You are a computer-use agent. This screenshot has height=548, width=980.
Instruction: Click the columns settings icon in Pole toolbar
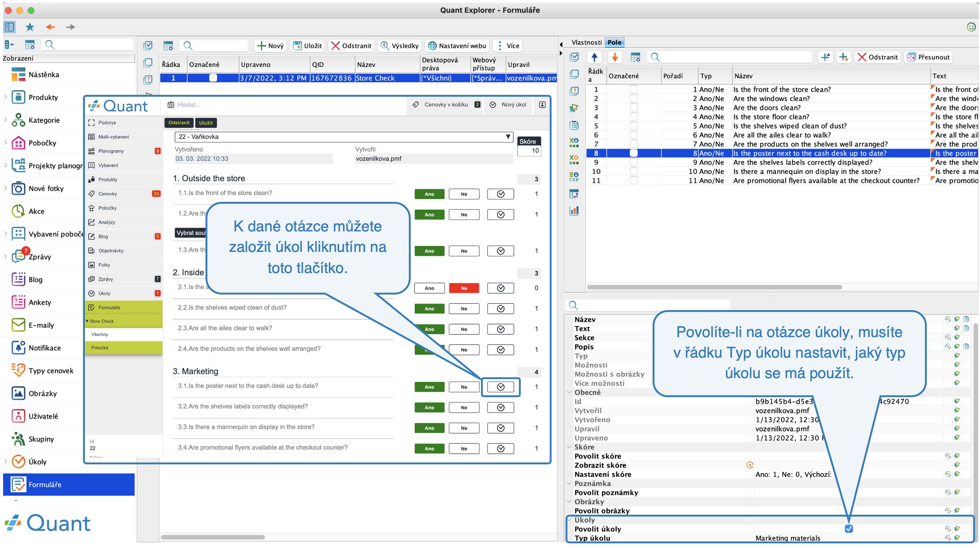coord(635,58)
